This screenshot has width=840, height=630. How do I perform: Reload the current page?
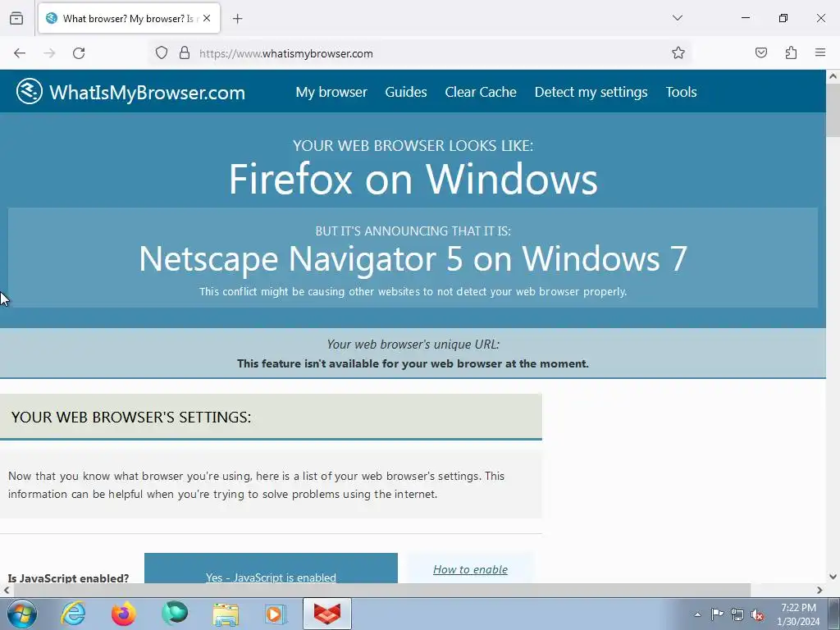79,53
